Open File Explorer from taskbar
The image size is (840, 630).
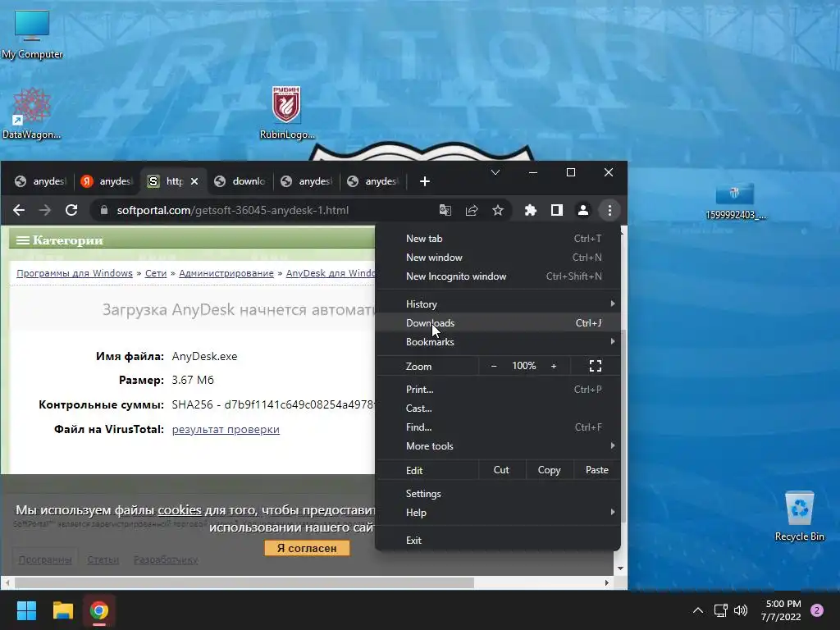click(x=62, y=610)
